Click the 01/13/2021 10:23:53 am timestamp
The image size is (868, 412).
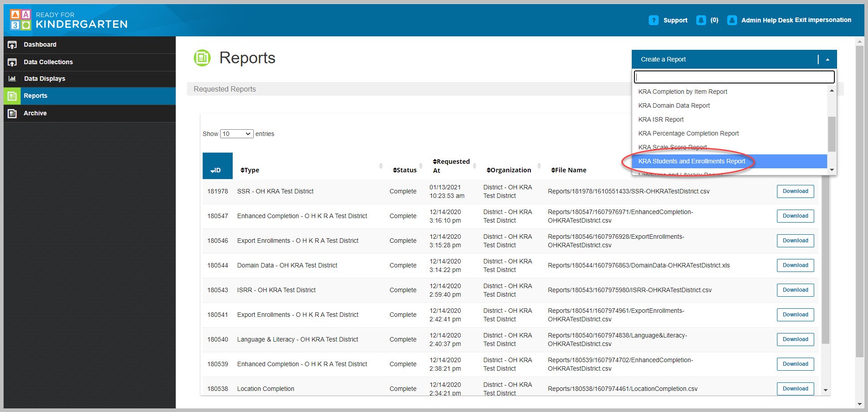(x=447, y=192)
